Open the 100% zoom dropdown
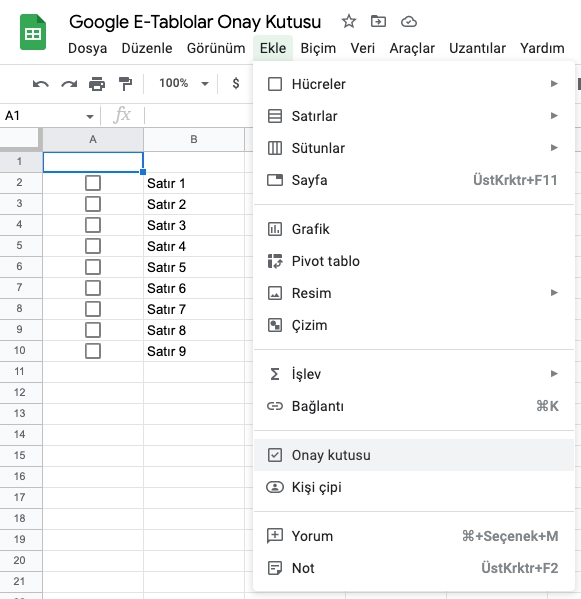The height and width of the screenshot is (599, 581). (x=184, y=83)
